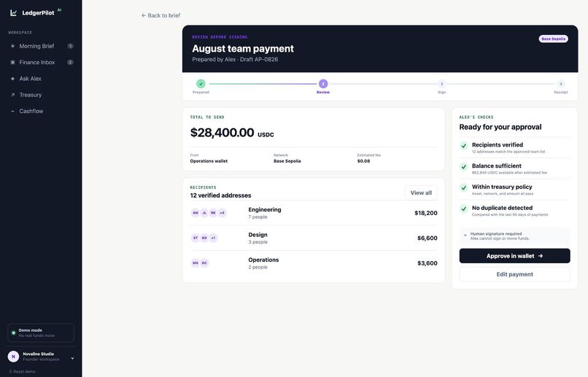588x377 pixels.
Task: Click Approve in wallet button
Action: point(514,256)
